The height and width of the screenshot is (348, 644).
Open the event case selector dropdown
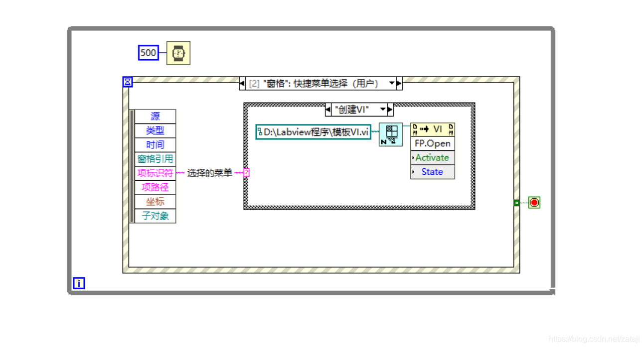point(392,84)
